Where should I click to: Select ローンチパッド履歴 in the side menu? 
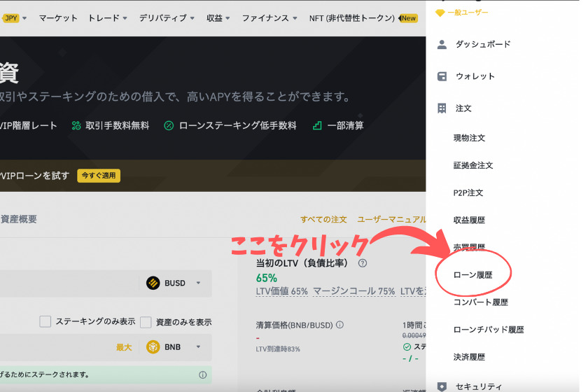pos(489,330)
